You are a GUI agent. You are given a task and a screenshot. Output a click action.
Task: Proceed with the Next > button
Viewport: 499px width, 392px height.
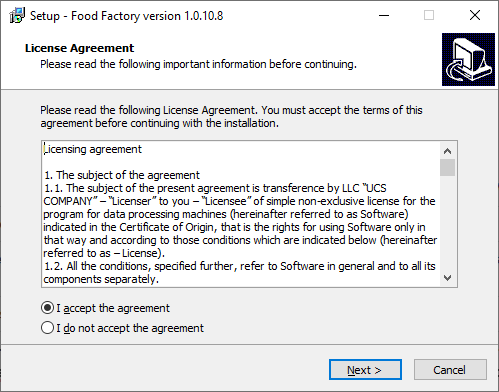point(365,370)
